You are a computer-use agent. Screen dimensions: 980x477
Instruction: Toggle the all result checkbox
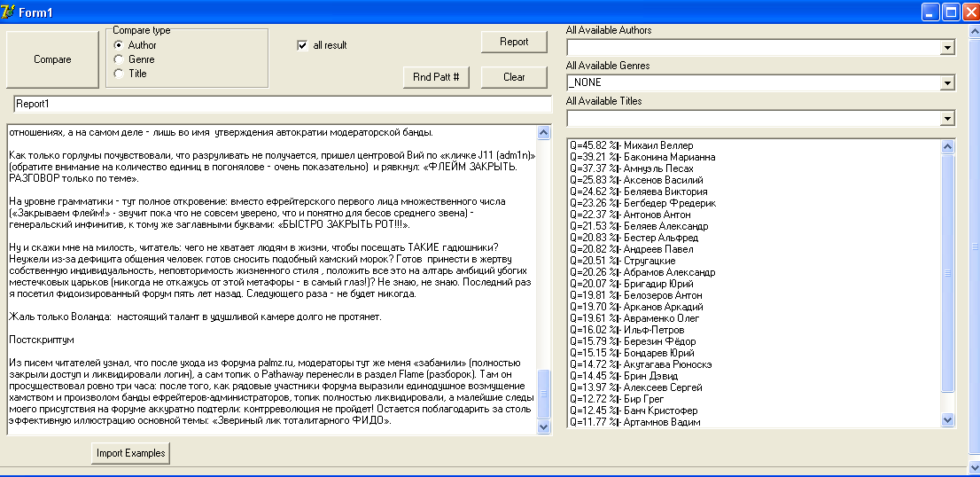click(x=302, y=45)
